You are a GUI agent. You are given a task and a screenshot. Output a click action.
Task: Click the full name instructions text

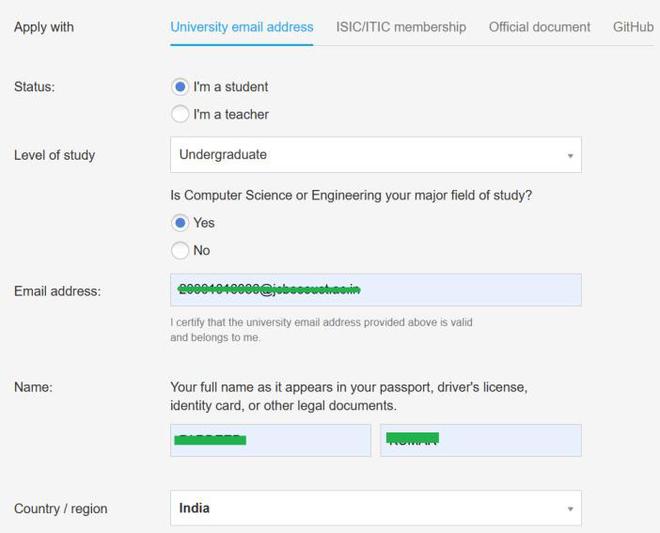point(348,396)
